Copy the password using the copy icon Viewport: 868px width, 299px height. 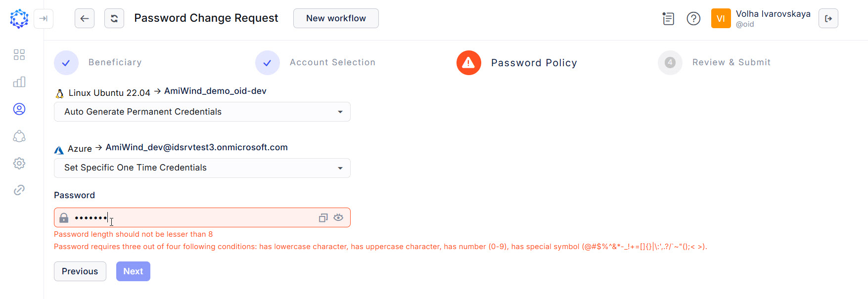tap(323, 217)
